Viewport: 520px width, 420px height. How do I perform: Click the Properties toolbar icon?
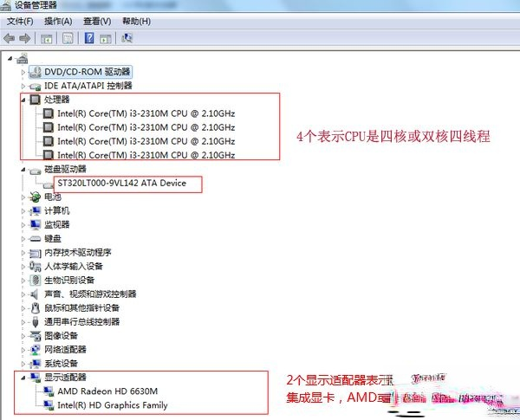[x=68, y=38]
